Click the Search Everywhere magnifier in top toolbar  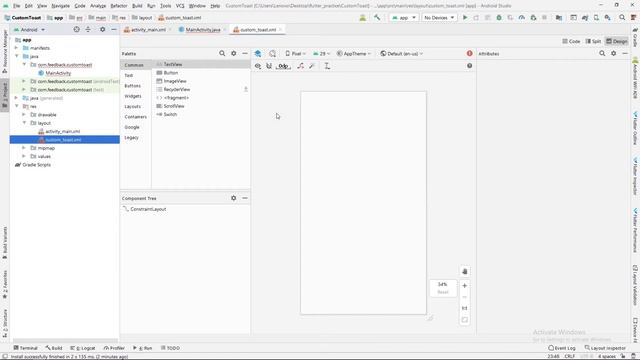[622, 18]
